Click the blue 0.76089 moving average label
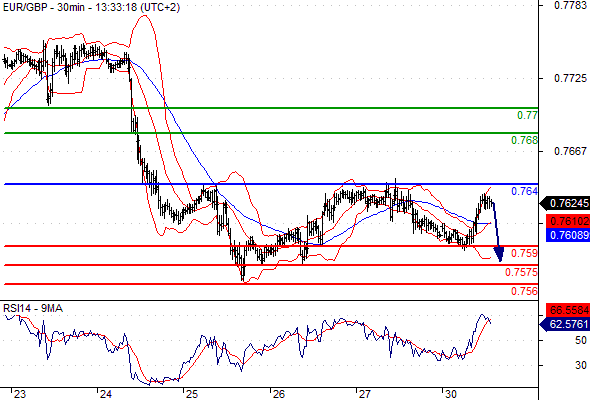The width and height of the screenshot is (590, 400). pyautogui.click(x=568, y=235)
